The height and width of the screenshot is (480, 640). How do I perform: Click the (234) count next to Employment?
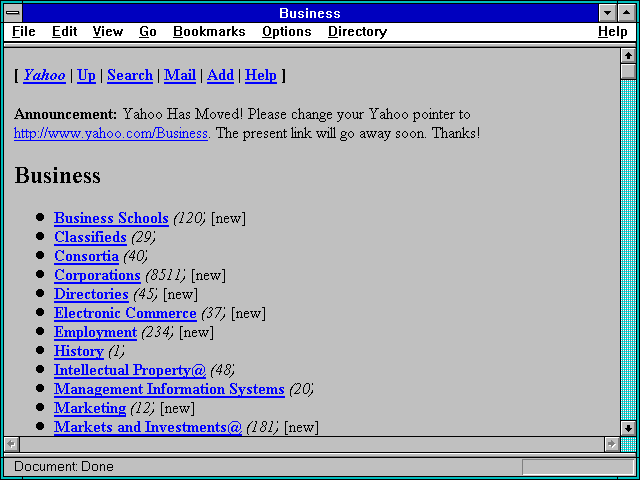pos(157,333)
